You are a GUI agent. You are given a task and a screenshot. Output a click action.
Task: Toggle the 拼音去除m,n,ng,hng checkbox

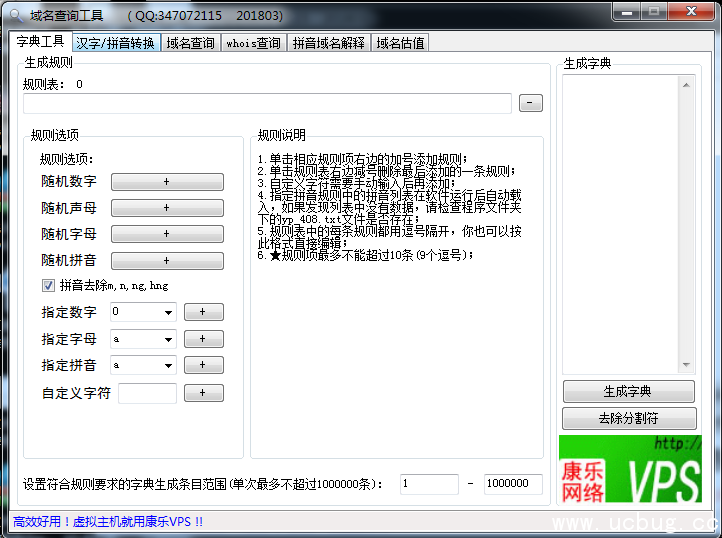tap(48, 286)
